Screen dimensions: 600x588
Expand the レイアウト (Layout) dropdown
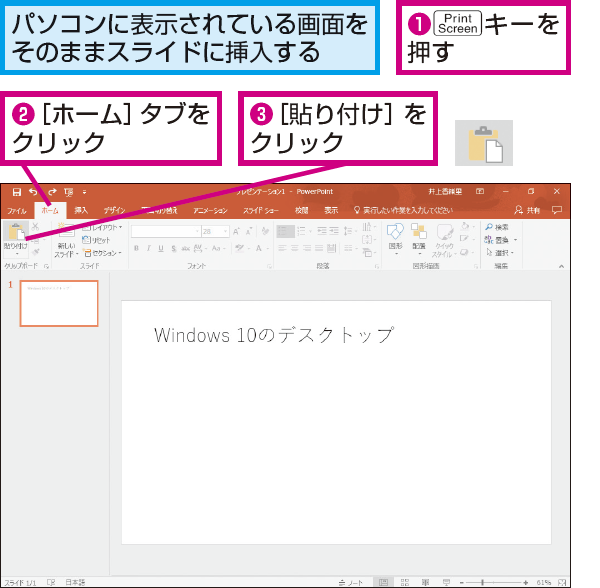pos(102,227)
